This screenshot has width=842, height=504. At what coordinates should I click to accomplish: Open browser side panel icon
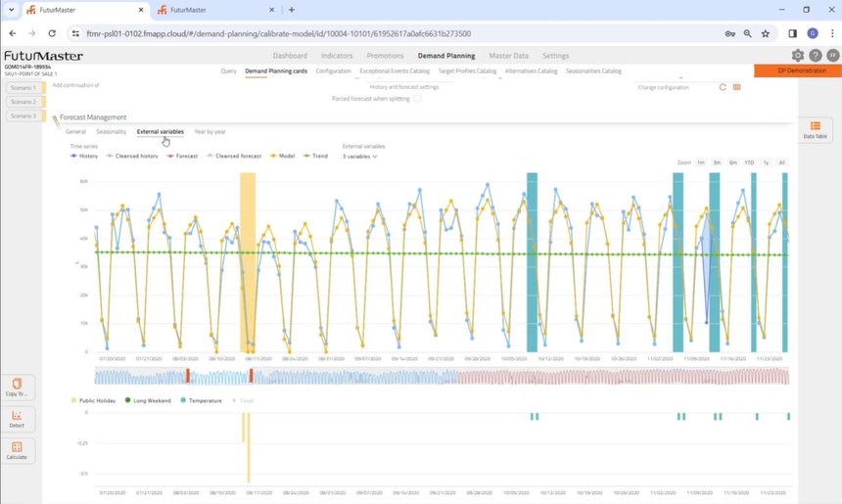[x=792, y=33]
